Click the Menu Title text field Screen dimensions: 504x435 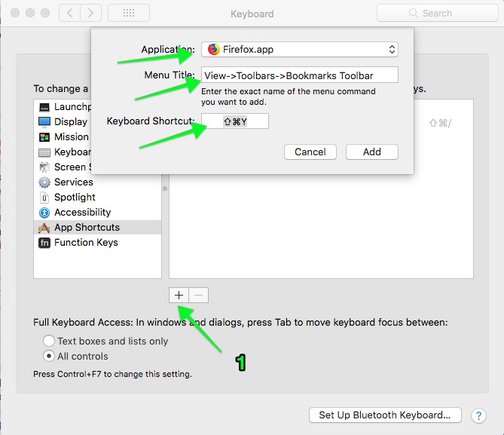(x=300, y=75)
